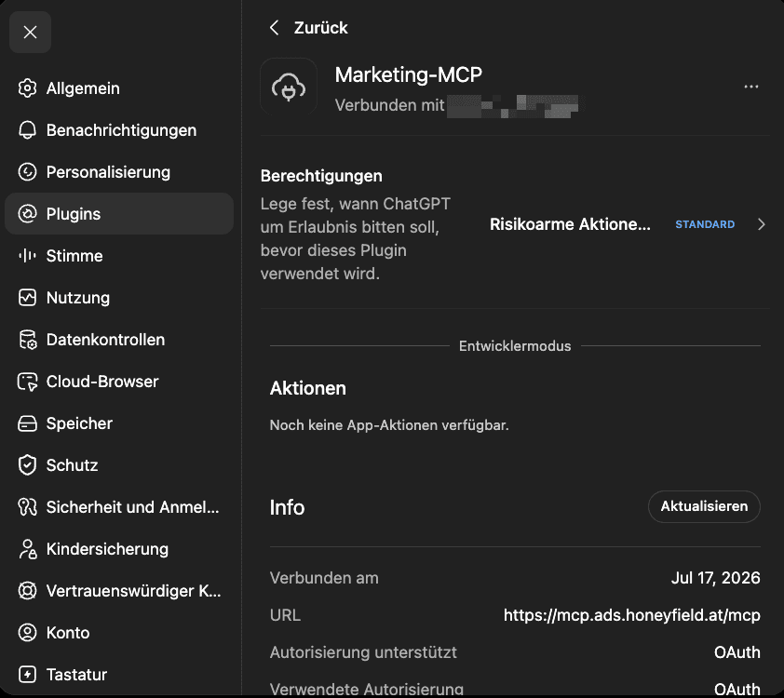Click the Speicher drive icon
Image resolution: width=784 pixels, height=698 pixels.
(x=28, y=423)
